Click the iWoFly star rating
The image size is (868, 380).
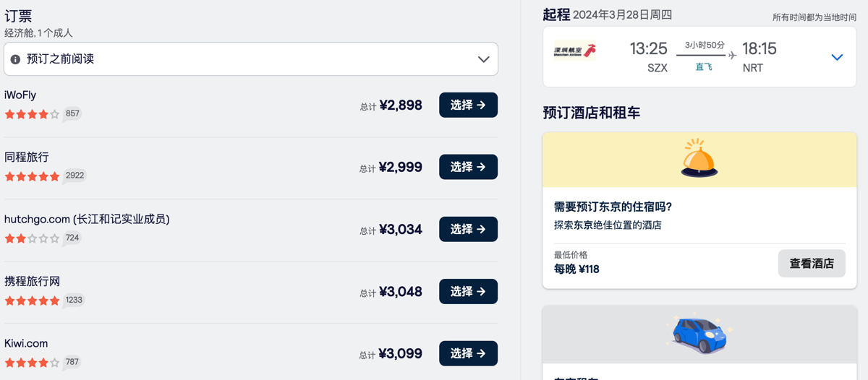(32, 114)
